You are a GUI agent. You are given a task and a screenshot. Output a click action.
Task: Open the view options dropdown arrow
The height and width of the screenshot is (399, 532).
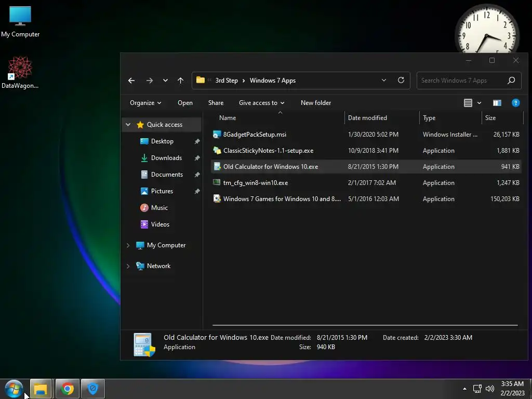(479, 103)
